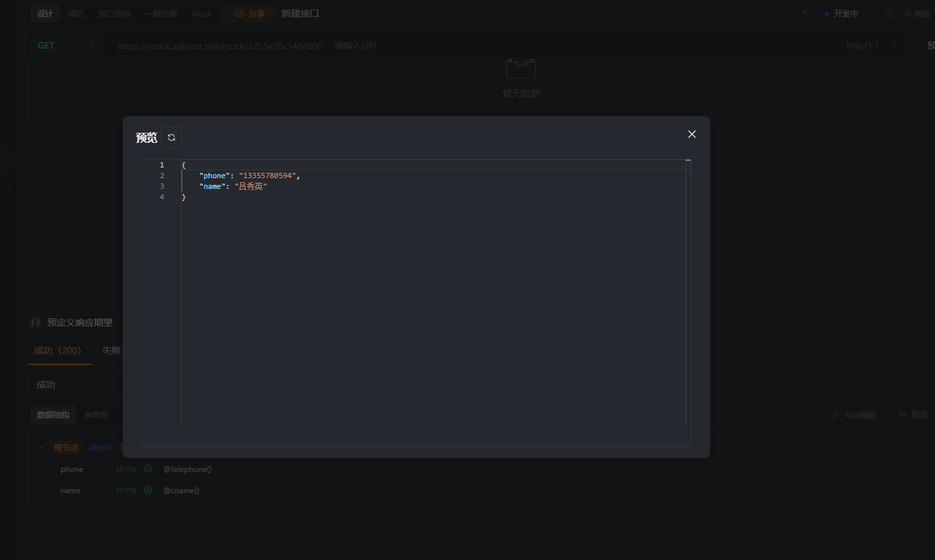935x560 pixels.
Task: Click the @cname() mock value
Action: coord(182,491)
